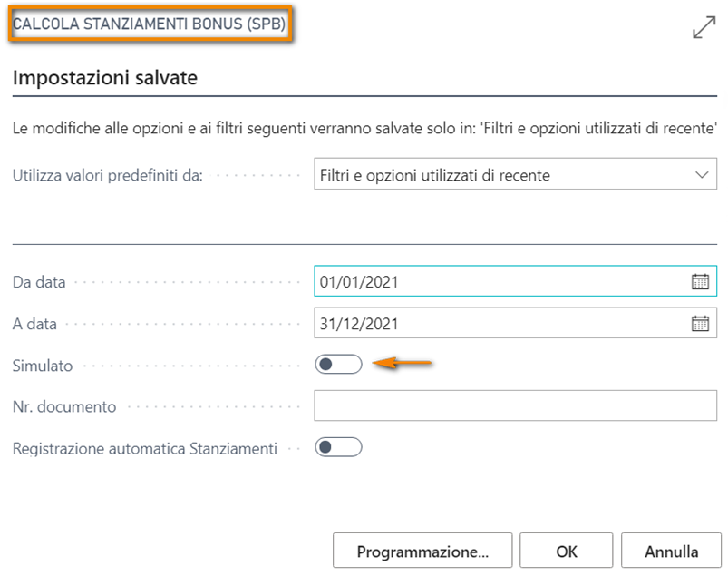Screen dimensions: 728x576
Task: Expand the dialog to full screen
Action: 704,28
